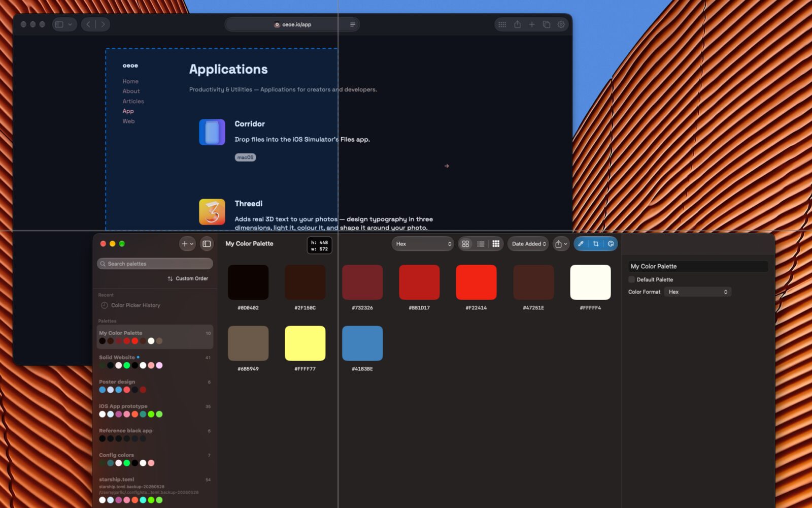The width and height of the screenshot is (812, 508).
Task: Switch palette to large grid view
Action: coord(465,244)
